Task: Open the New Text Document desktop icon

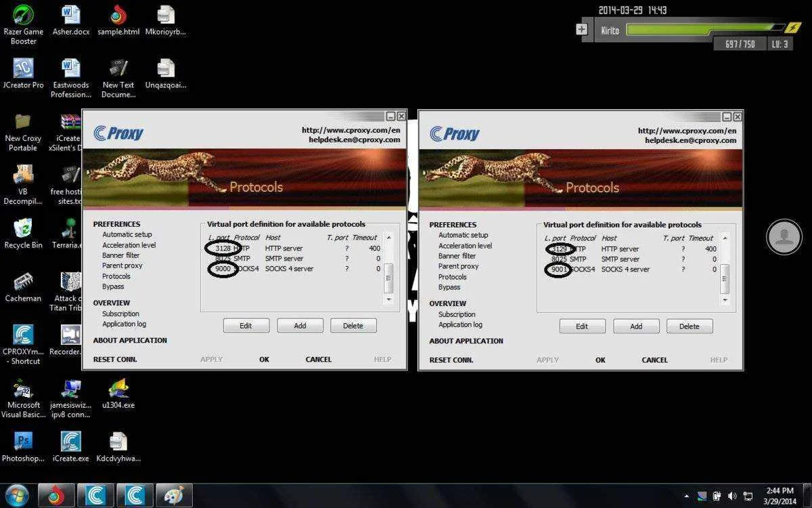Action: point(118,79)
